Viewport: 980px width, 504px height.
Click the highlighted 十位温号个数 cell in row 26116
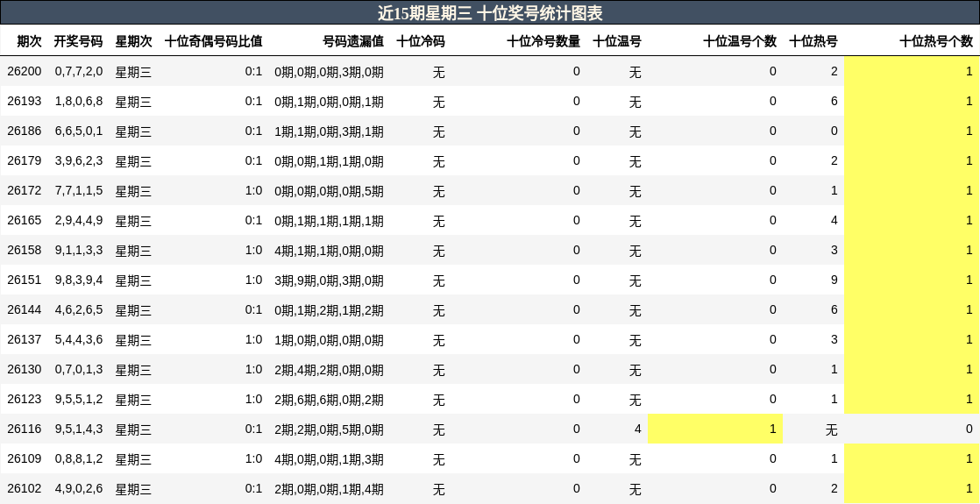pyautogui.click(x=715, y=429)
